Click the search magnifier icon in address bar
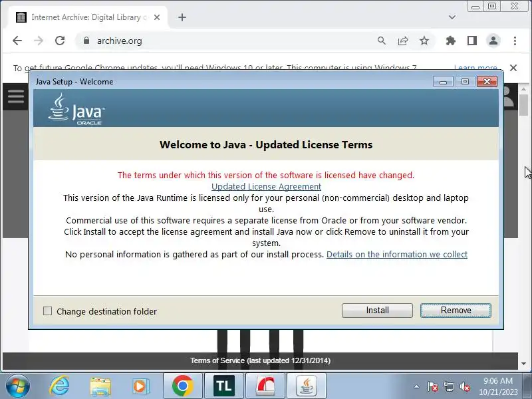This screenshot has width=532, height=399. (381, 41)
